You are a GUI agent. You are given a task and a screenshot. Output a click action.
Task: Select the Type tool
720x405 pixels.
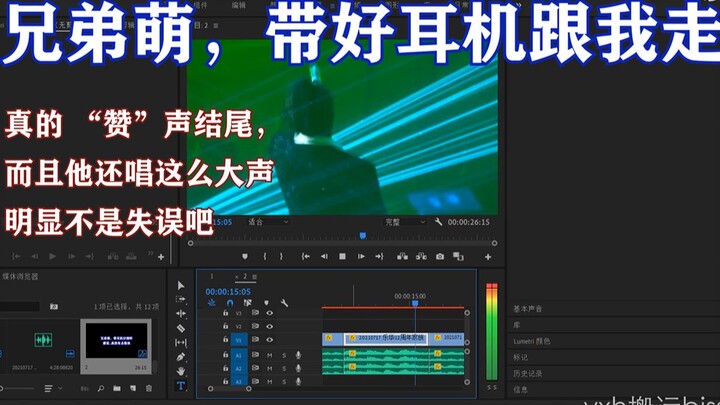tap(181, 385)
